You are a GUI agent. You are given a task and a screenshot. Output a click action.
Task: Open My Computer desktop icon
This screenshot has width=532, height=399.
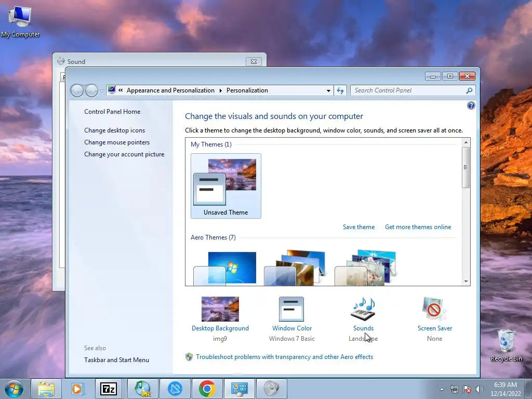[x=20, y=21]
